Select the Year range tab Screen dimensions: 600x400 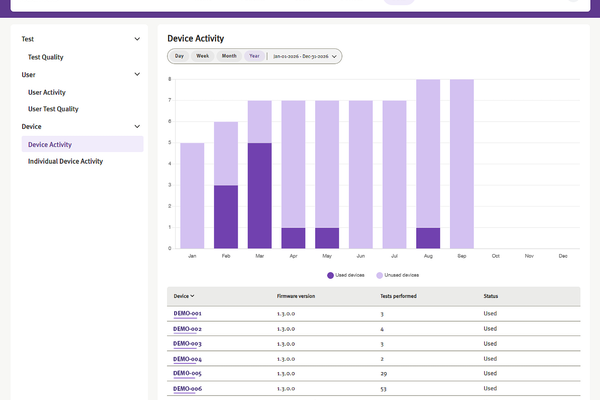[254, 56]
